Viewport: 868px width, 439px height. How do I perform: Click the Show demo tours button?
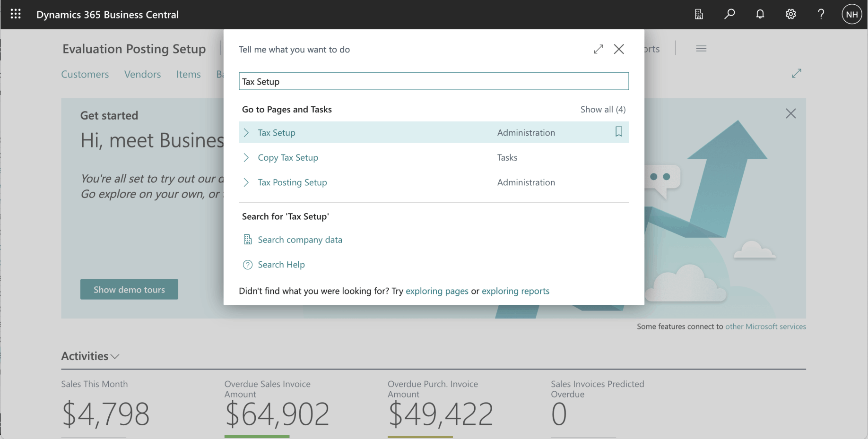point(129,289)
